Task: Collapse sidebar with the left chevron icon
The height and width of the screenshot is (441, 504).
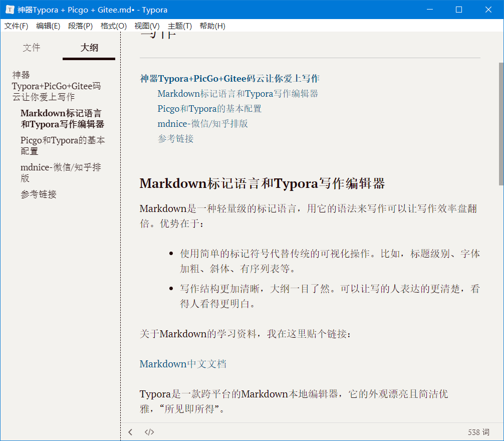Action: click(130, 432)
